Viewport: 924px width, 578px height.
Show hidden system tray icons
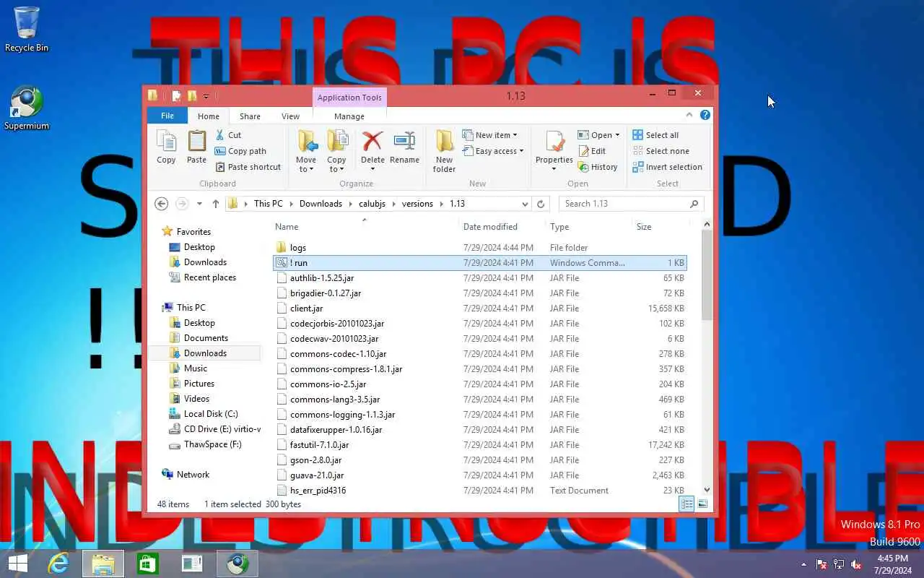(803, 564)
